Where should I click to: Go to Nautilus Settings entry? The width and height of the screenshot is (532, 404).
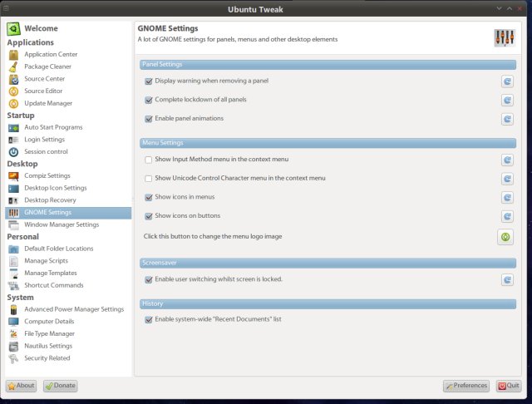pyautogui.click(x=48, y=346)
